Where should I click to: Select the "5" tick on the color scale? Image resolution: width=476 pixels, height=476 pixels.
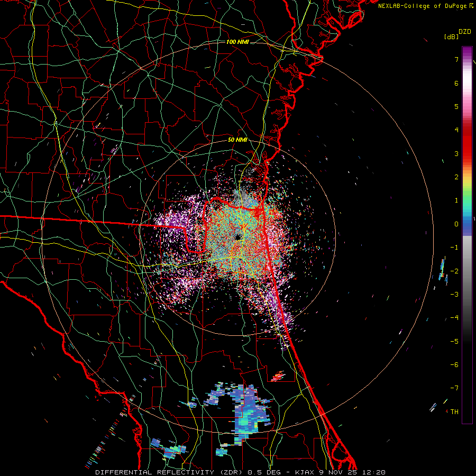[x=456, y=106]
